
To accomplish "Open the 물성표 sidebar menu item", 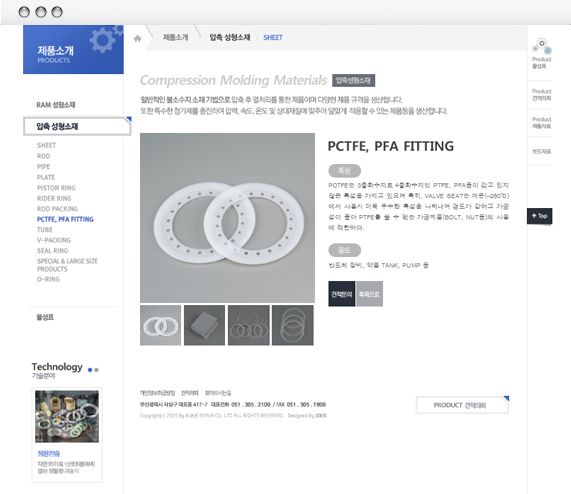I will 45,317.
